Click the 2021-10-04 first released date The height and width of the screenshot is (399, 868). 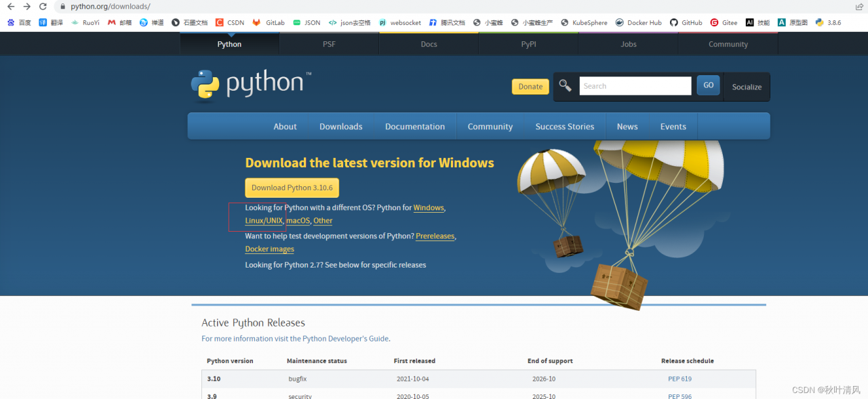coord(413,379)
